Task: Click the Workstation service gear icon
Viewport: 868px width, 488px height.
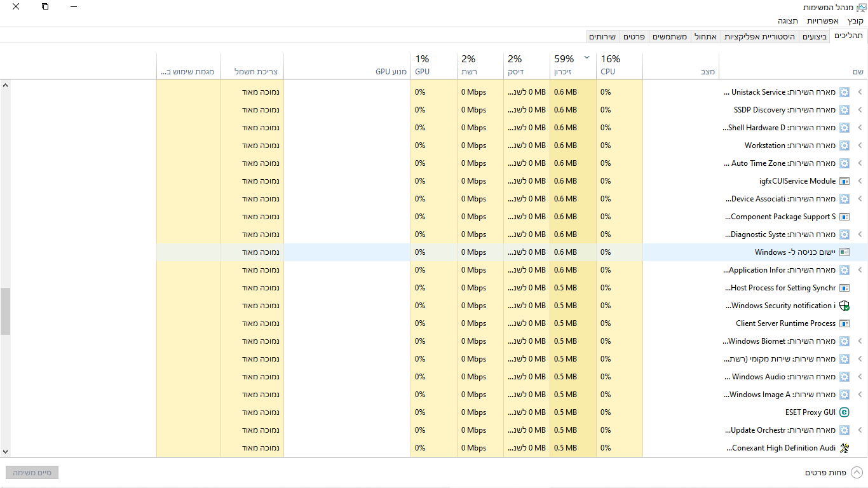Action: 844,146
